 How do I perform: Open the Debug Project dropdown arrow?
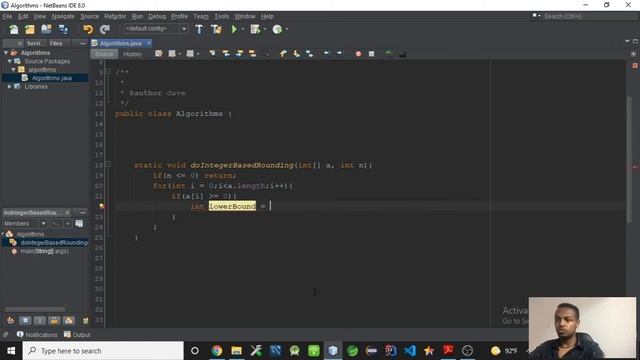265,29
